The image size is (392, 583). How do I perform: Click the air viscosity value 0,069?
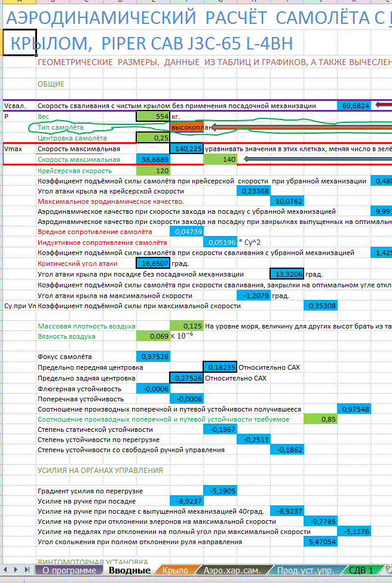[154, 336]
